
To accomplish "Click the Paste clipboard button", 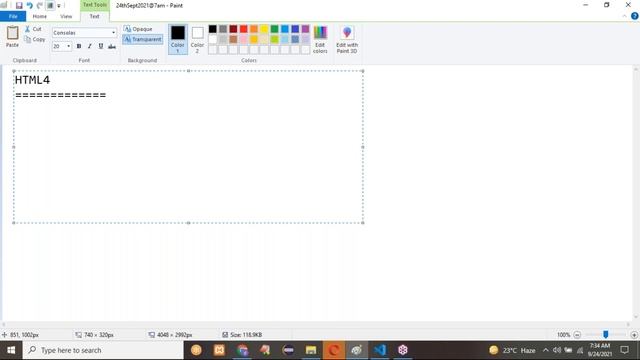I will 12,37.
